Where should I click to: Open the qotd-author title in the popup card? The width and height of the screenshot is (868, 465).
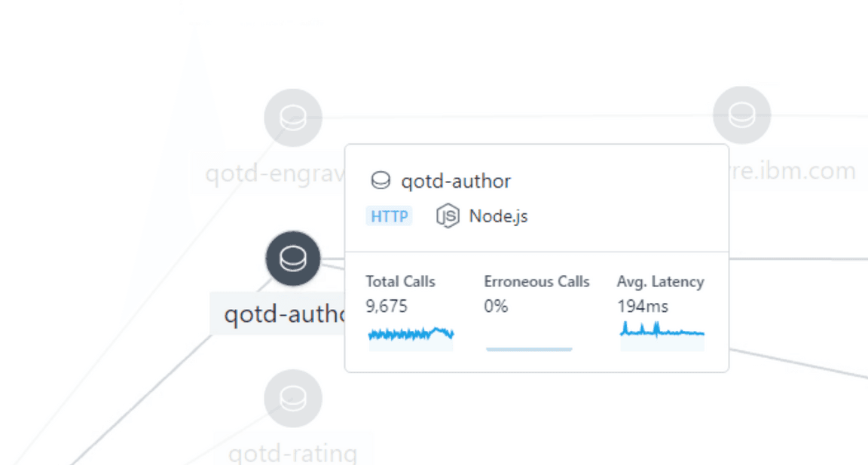[x=456, y=181]
